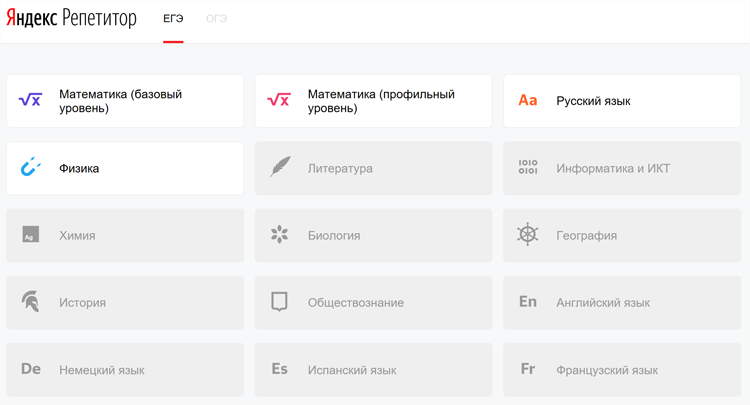
Task: Click the orange Aa Russian language icon
Action: coord(528,100)
